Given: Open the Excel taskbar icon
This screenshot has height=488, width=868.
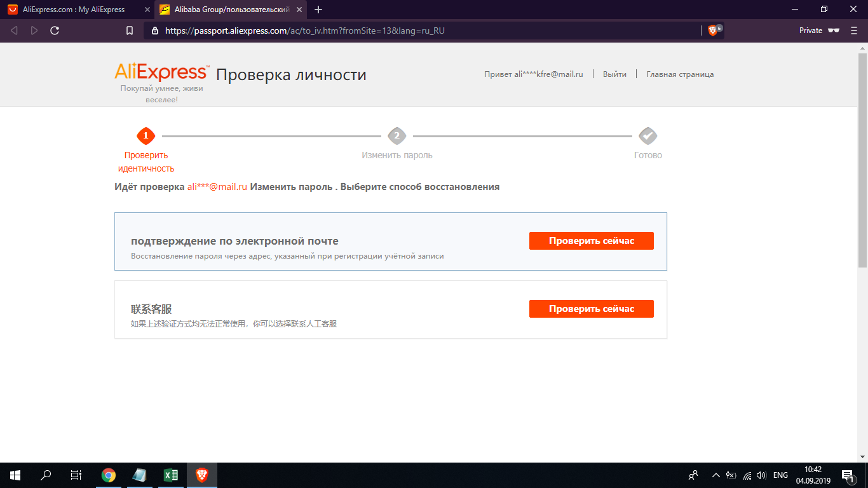Looking at the screenshot, I should pos(170,475).
